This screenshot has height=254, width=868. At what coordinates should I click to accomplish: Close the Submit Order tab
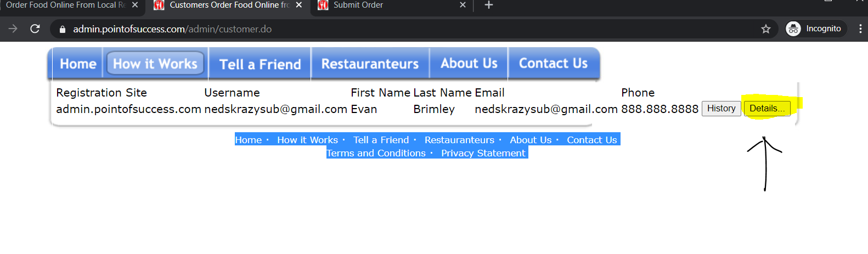463,5
